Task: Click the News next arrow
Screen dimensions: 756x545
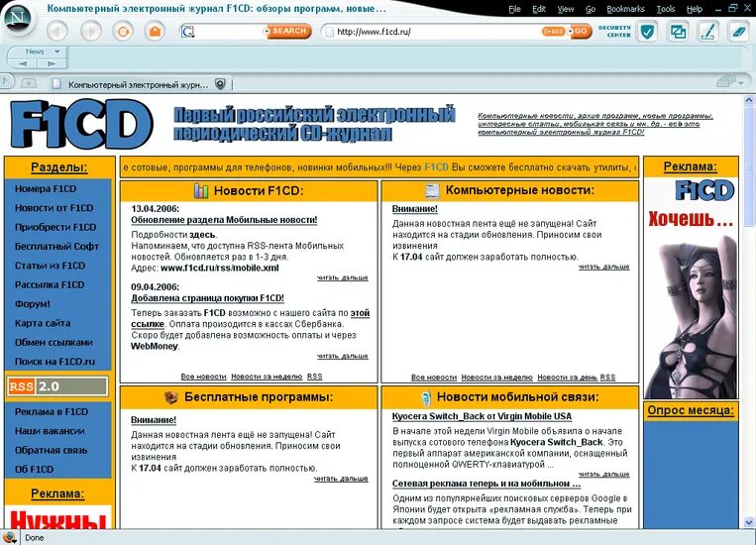Action: point(52,63)
